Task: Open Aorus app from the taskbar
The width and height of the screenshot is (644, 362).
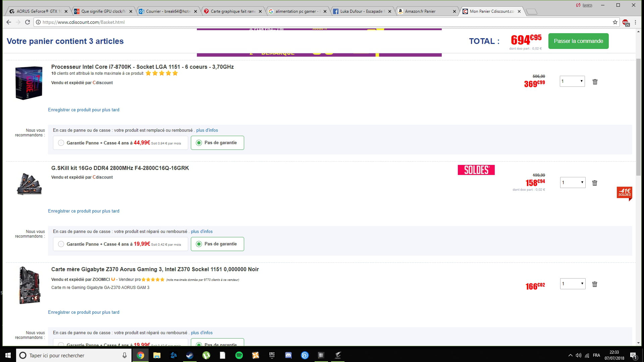Action: [x=337, y=355]
